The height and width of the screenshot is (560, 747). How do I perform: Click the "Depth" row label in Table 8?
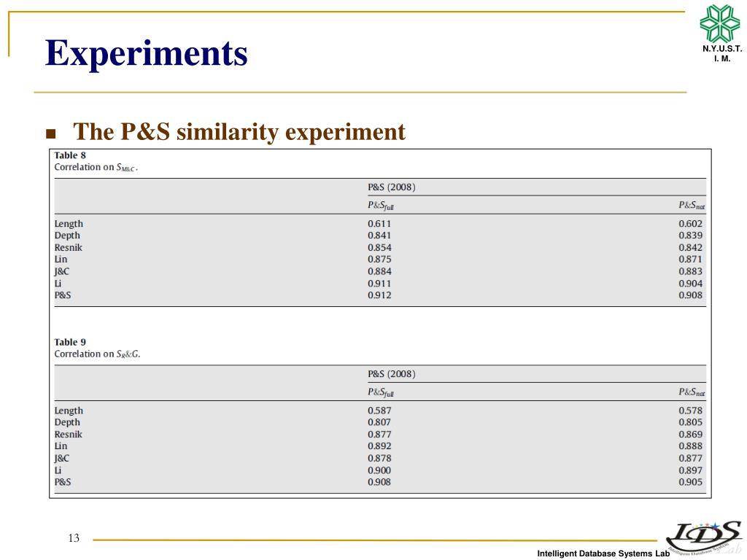point(67,236)
